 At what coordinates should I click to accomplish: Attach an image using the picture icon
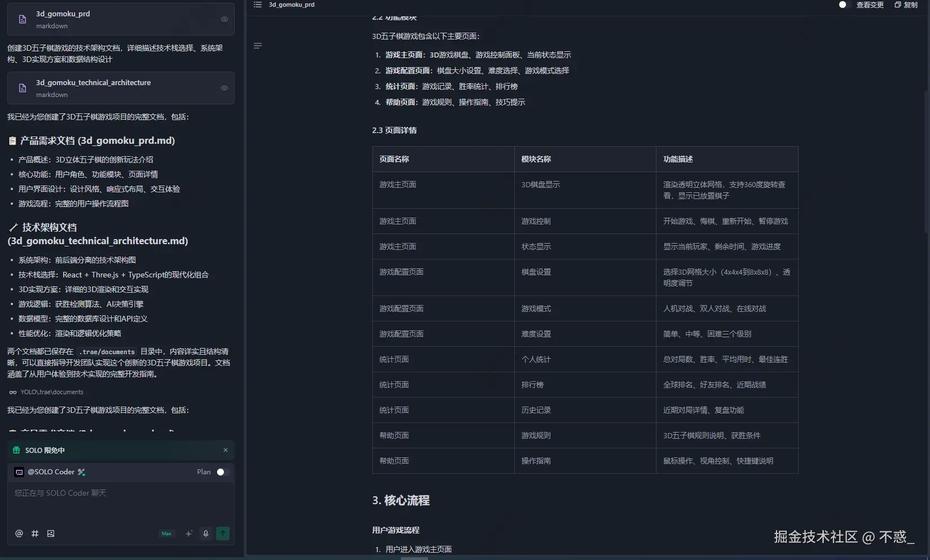pyautogui.click(x=51, y=533)
